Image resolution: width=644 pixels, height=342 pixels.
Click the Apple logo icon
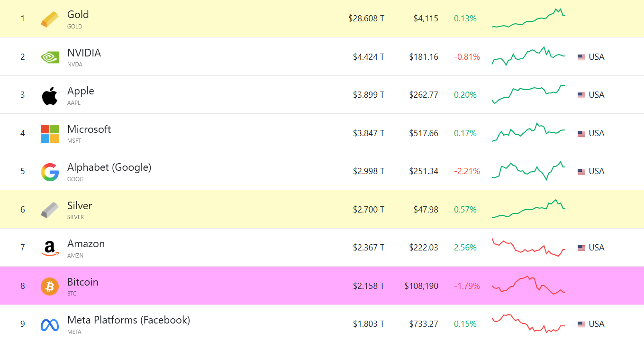coord(50,95)
